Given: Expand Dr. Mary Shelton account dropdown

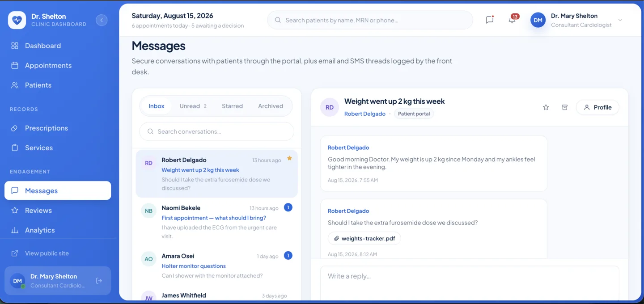Looking at the screenshot, I should 620,20.
